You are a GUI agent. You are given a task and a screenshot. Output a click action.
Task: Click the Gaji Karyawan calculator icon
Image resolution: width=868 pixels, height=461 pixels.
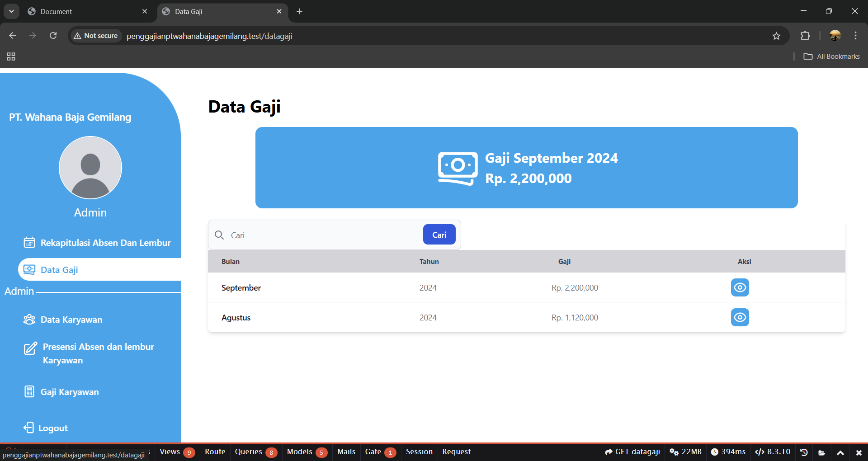pyautogui.click(x=29, y=391)
